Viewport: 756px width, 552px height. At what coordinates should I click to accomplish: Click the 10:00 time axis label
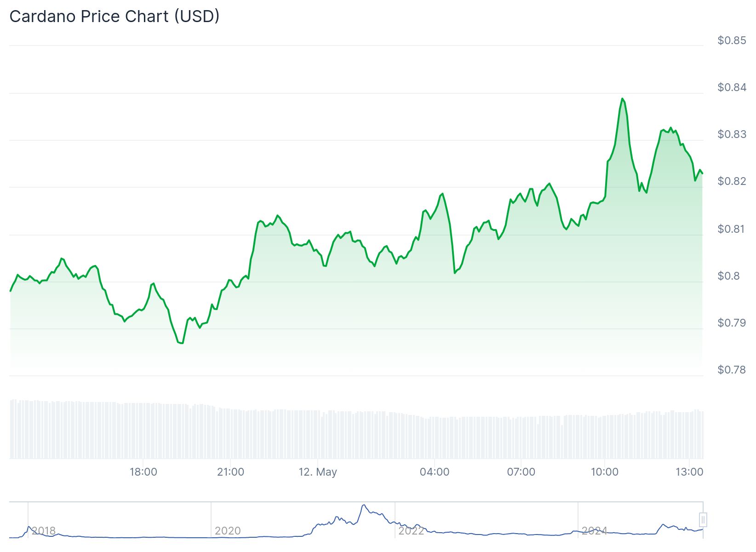[605, 472]
